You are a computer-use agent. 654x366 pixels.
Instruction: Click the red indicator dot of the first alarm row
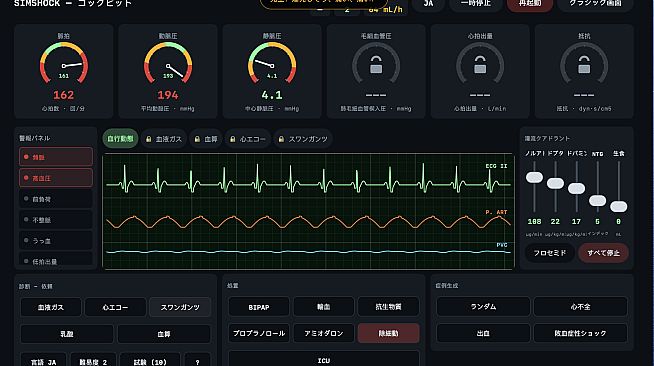pos(26,157)
